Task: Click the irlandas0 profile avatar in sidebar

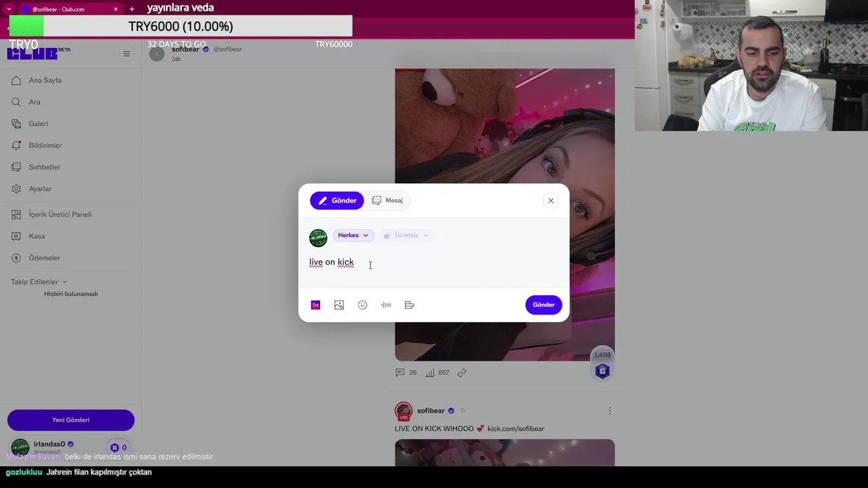Action: click(x=20, y=447)
